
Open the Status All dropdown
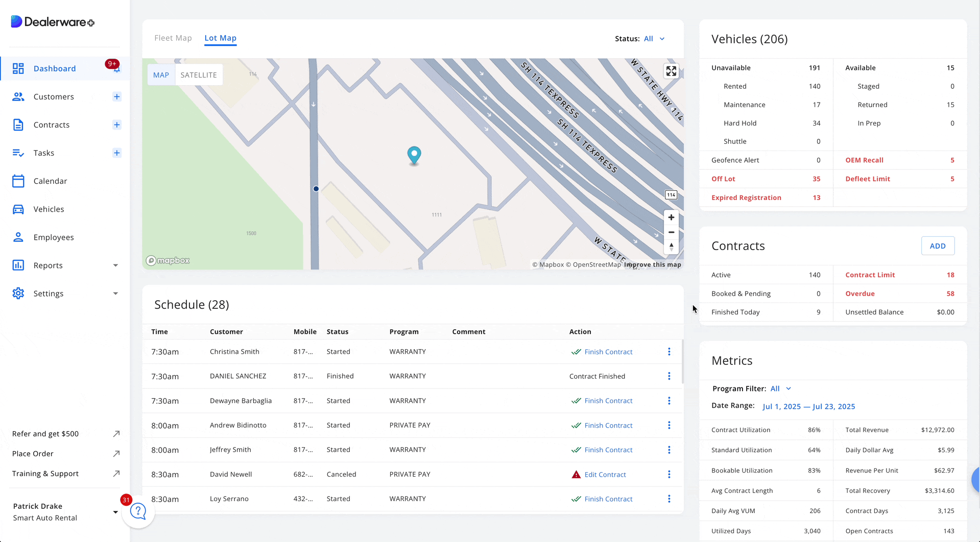click(x=655, y=39)
